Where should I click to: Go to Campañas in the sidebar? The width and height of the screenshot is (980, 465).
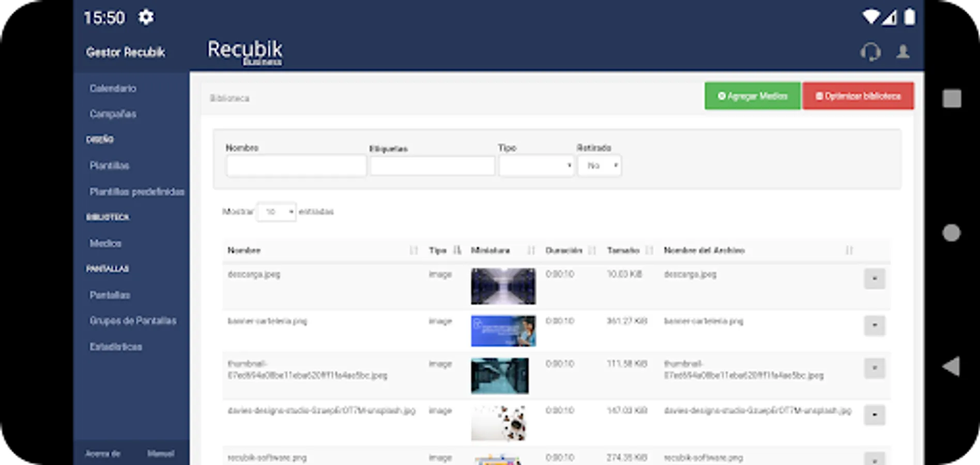pyautogui.click(x=113, y=114)
